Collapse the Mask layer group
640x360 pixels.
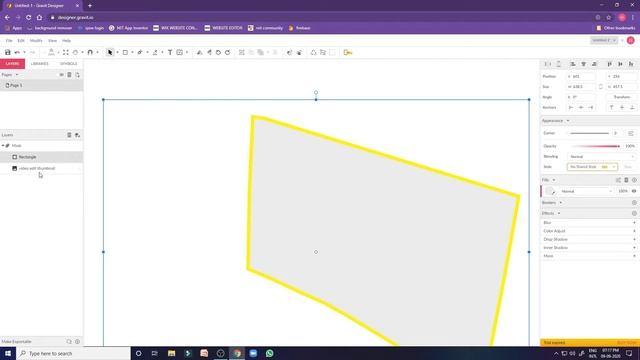tap(3, 145)
